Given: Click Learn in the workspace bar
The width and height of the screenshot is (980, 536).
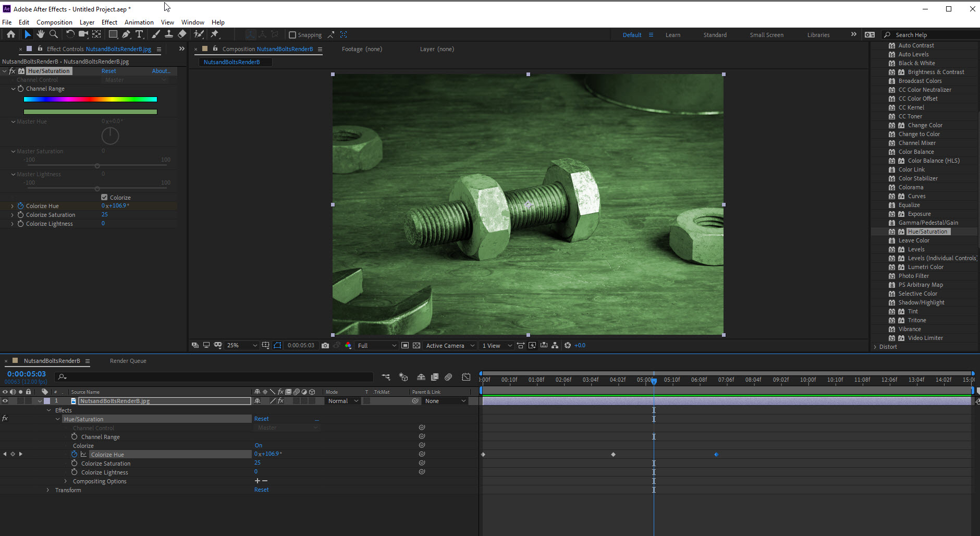Looking at the screenshot, I should tap(672, 34).
